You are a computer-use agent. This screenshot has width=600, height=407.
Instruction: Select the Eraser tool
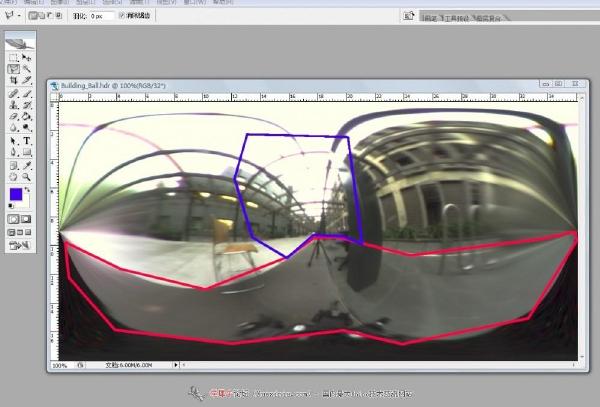point(14,116)
